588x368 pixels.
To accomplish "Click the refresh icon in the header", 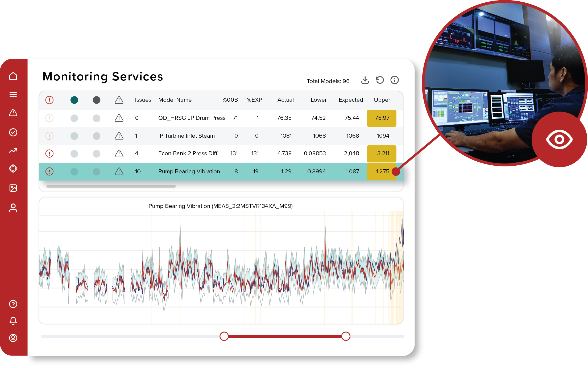I will point(380,80).
